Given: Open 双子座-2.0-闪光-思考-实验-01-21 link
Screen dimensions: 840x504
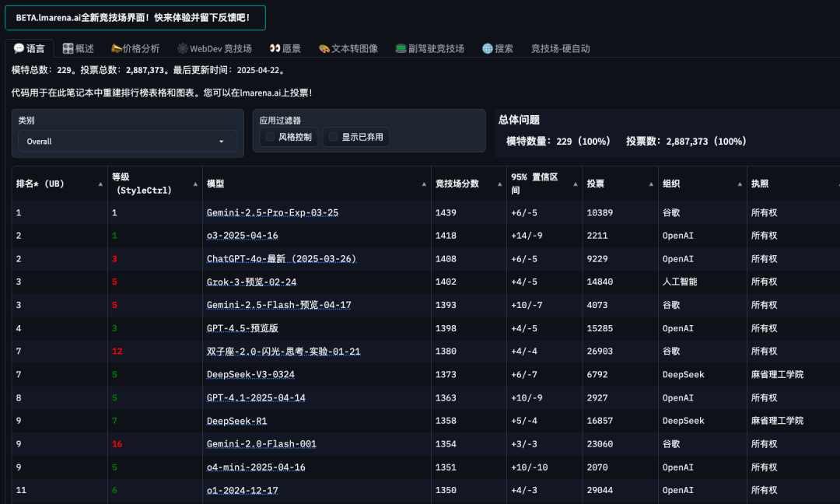Looking at the screenshot, I should [x=283, y=352].
